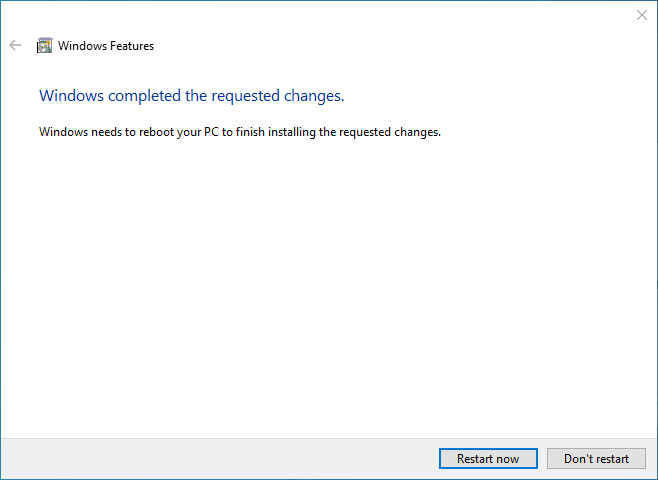Screen dimensions: 658x480
Task: Click the reboot message text
Action: point(240,132)
